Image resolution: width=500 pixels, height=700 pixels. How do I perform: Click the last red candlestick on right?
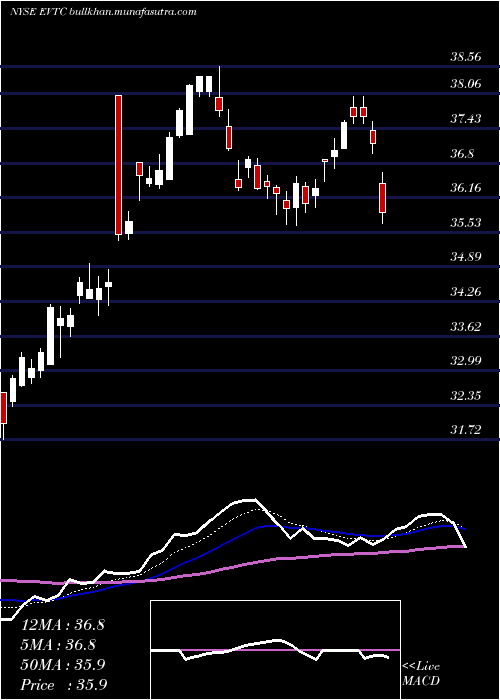point(383,197)
